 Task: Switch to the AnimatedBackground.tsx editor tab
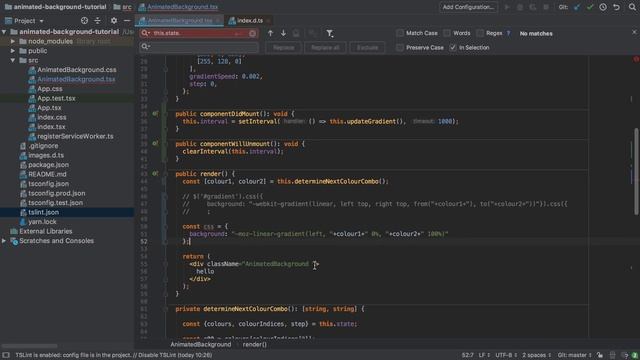pyautogui.click(x=180, y=20)
